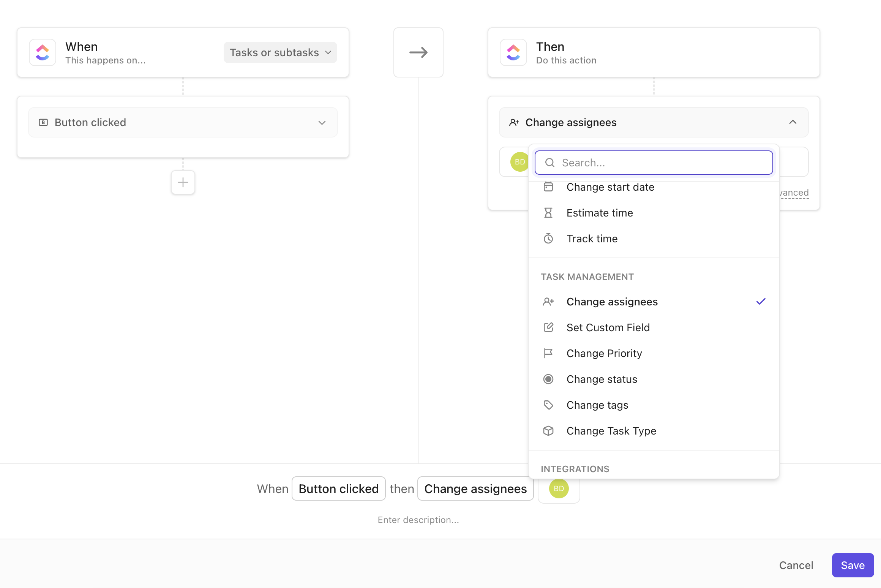Click the Save button

853,565
